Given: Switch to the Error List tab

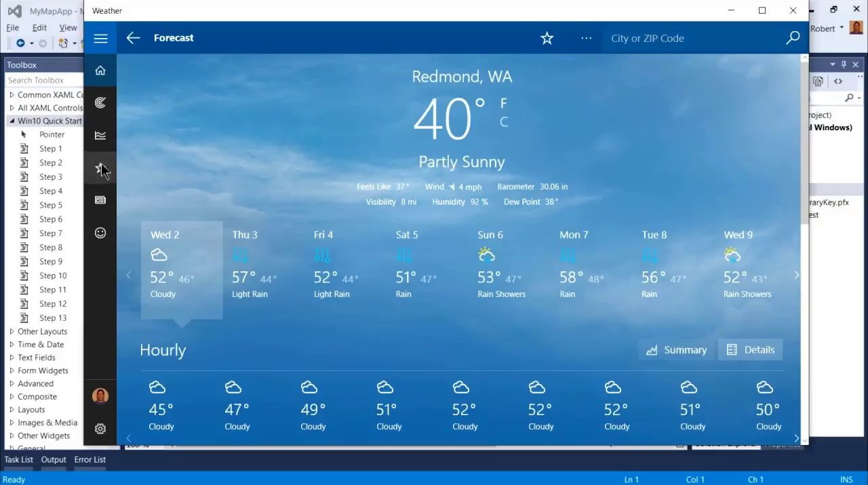Looking at the screenshot, I should click(90, 460).
